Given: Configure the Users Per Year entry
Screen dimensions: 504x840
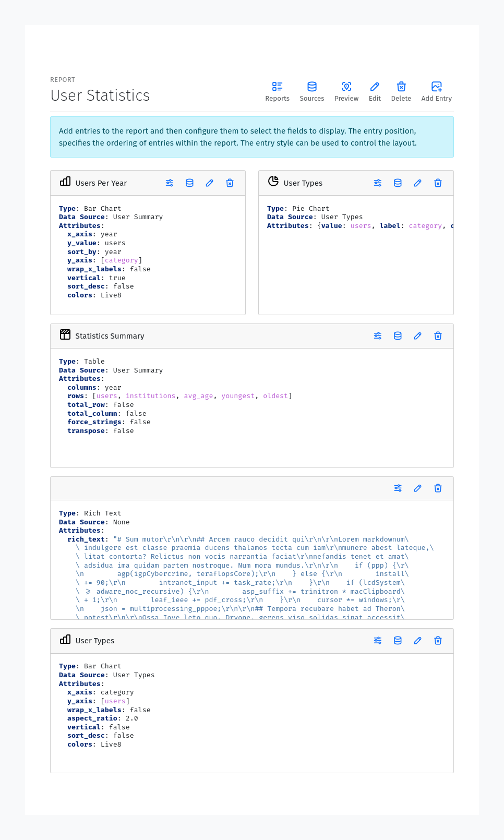Looking at the screenshot, I should [x=170, y=183].
